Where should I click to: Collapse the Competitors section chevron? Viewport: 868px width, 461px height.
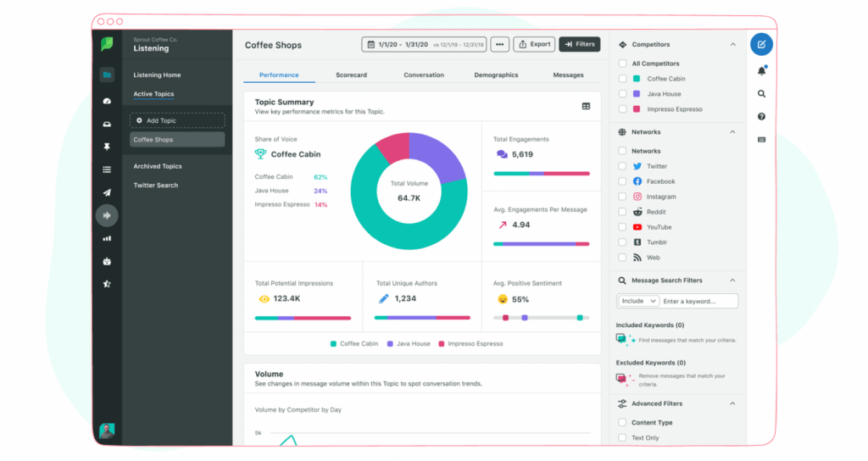[x=732, y=45]
